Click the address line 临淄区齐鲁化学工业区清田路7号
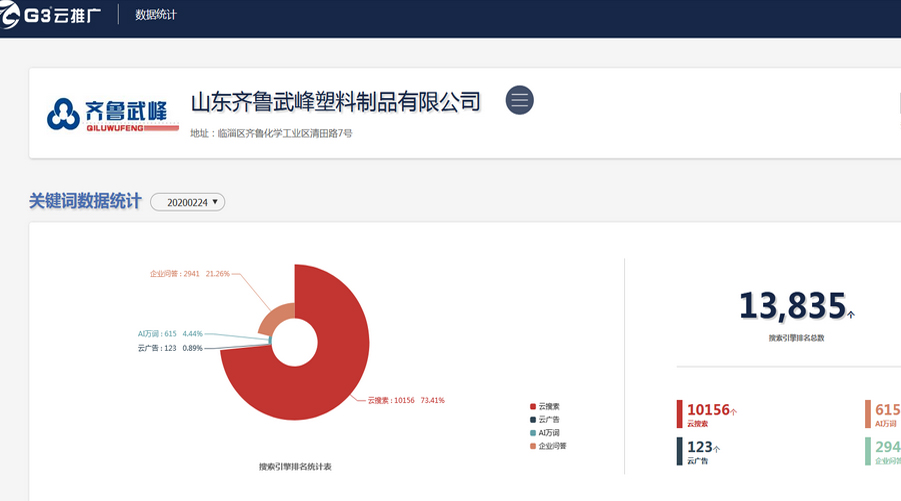Viewport: 901px width, 501px height. [x=271, y=133]
